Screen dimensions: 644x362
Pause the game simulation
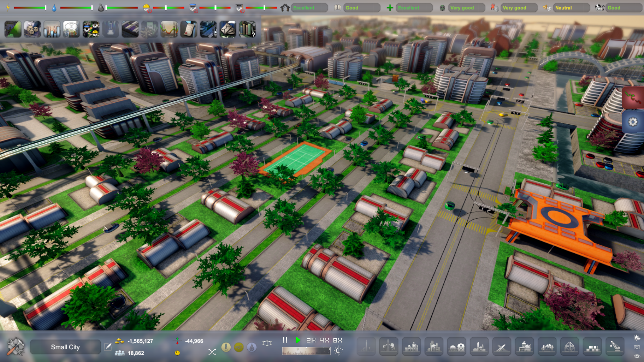point(285,340)
